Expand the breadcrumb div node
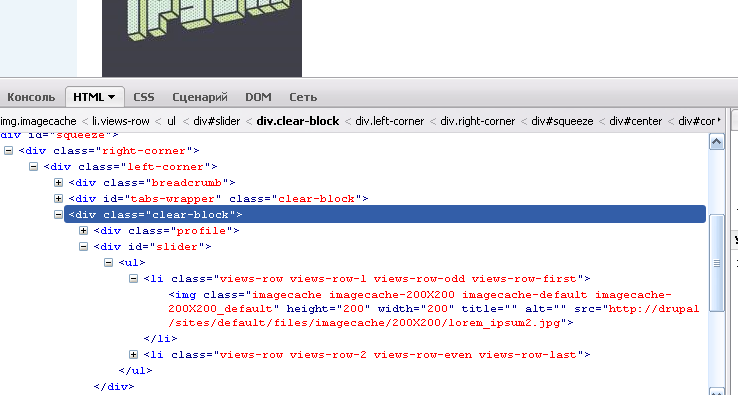738x395 pixels. (x=58, y=183)
